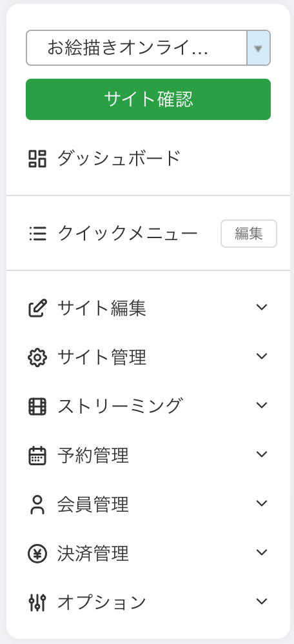
Task: Click the person icon for 会員管理
Action: [x=37, y=505]
